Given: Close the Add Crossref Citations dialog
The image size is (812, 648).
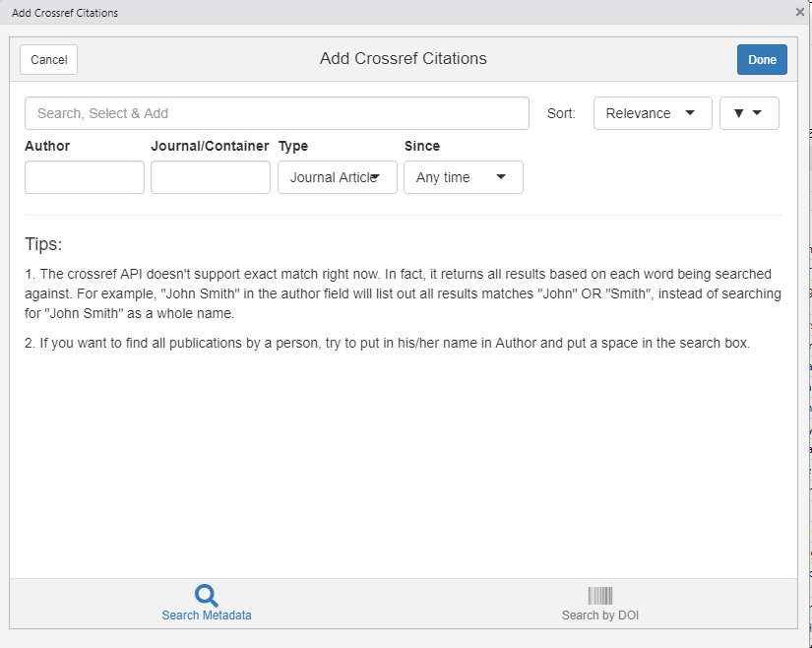Looking at the screenshot, I should [799, 12].
